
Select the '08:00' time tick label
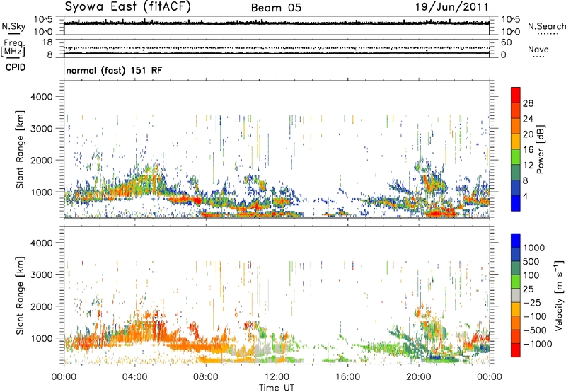coord(206,377)
